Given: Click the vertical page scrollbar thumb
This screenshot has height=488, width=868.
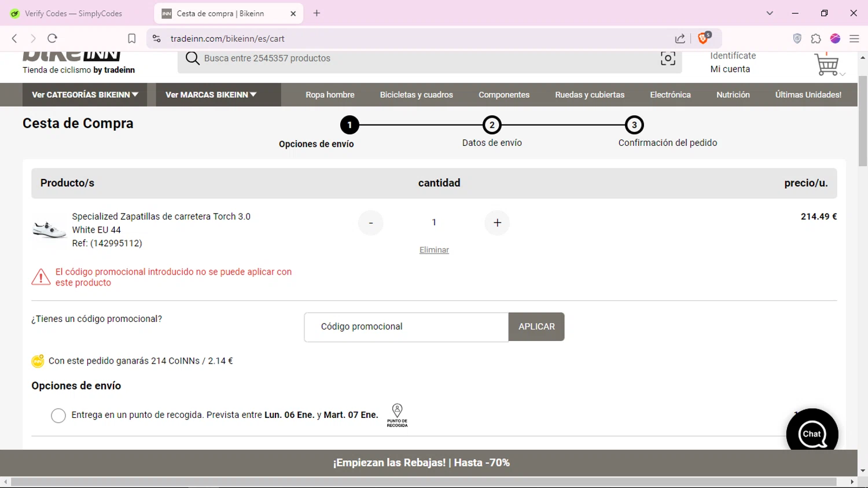Looking at the screenshot, I should click(x=863, y=120).
